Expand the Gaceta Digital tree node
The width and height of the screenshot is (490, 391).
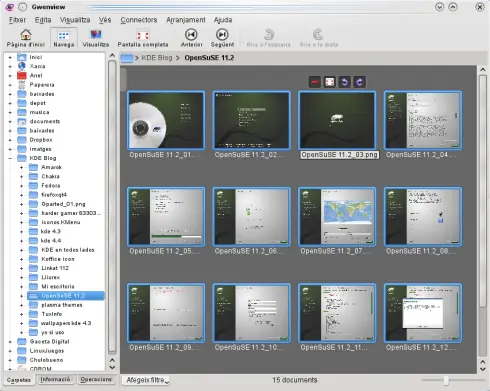pyautogui.click(x=10, y=342)
